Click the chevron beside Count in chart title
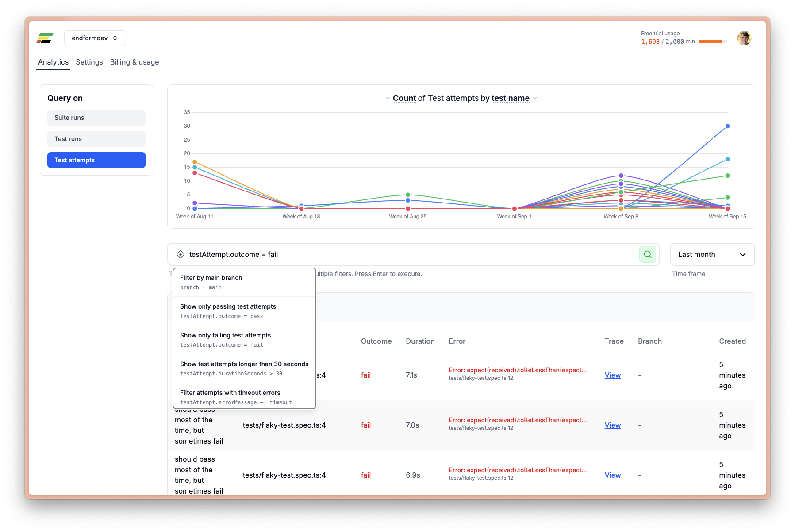Image resolution: width=795 pixels, height=532 pixels. point(388,98)
